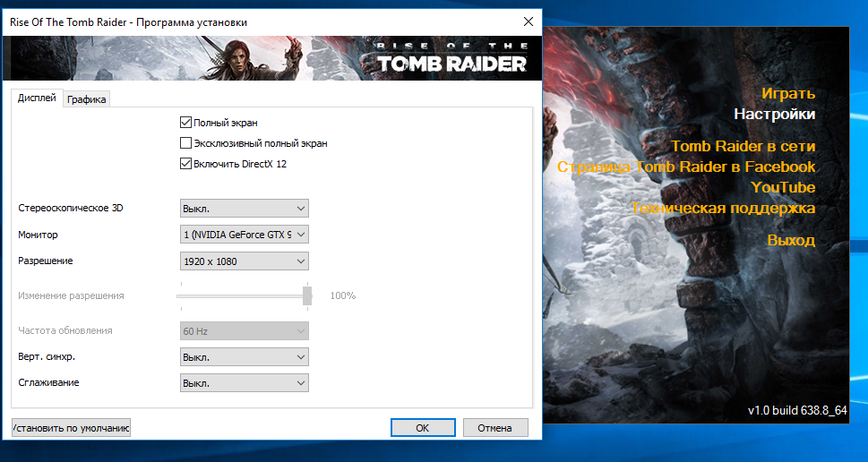Viewport: 868px width, 462px height.
Task: Click the 60 Hz refresh rate dropdown
Action: click(x=245, y=331)
